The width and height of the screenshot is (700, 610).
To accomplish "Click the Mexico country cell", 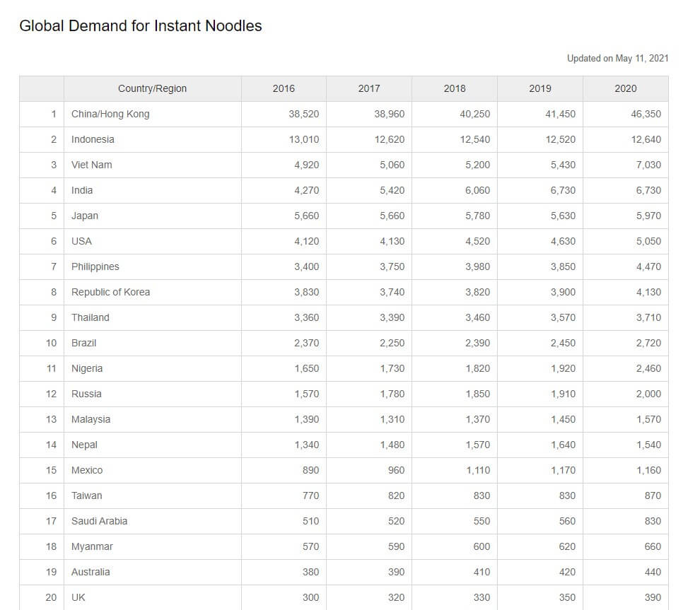I will [x=152, y=470].
